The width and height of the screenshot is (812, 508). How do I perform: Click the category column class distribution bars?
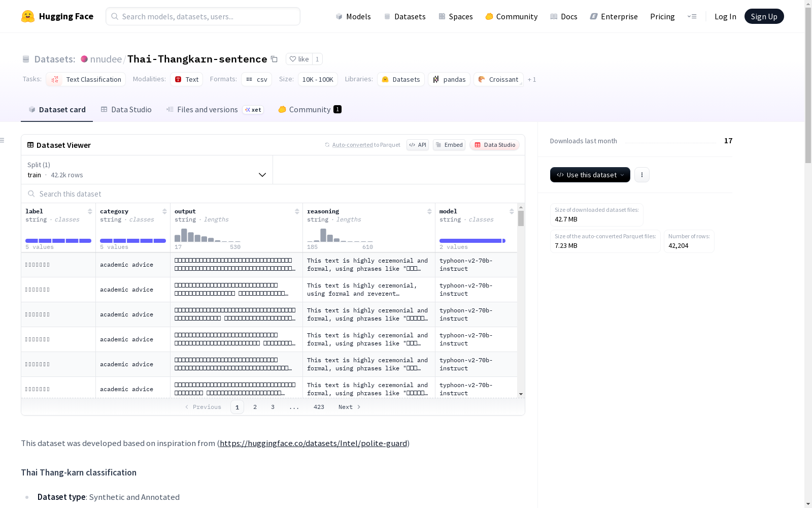point(133,241)
